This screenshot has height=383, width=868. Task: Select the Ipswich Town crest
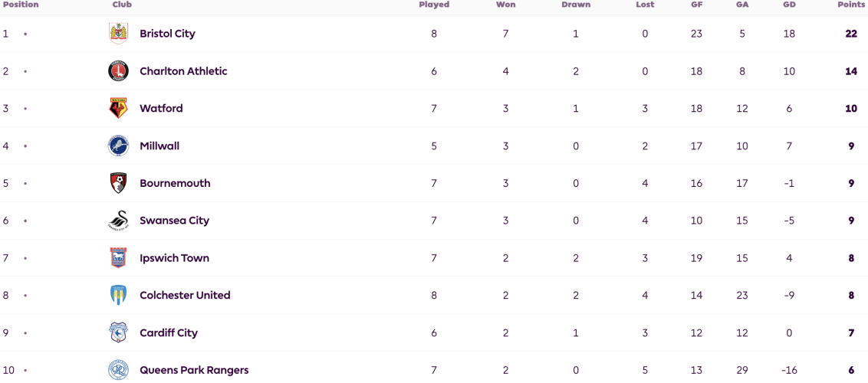point(118,258)
